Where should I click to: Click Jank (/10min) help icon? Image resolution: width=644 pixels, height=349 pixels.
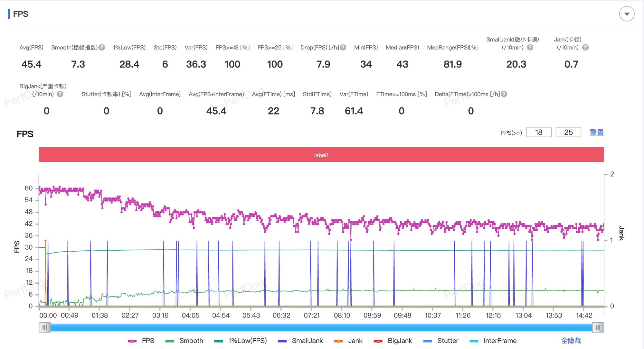[585, 48]
